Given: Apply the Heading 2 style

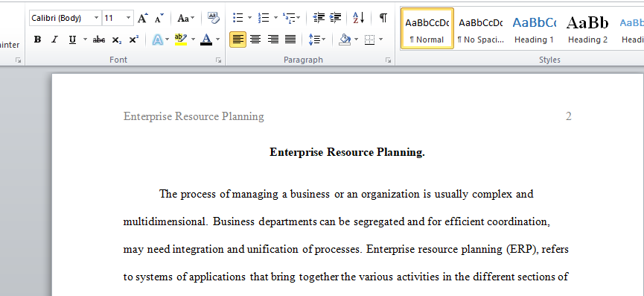Looking at the screenshot, I should [x=587, y=28].
